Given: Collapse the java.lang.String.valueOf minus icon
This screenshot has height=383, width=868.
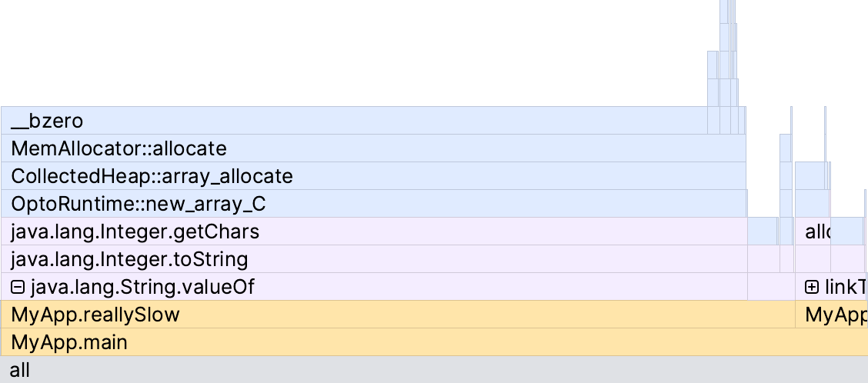Looking at the screenshot, I should [18, 288].
